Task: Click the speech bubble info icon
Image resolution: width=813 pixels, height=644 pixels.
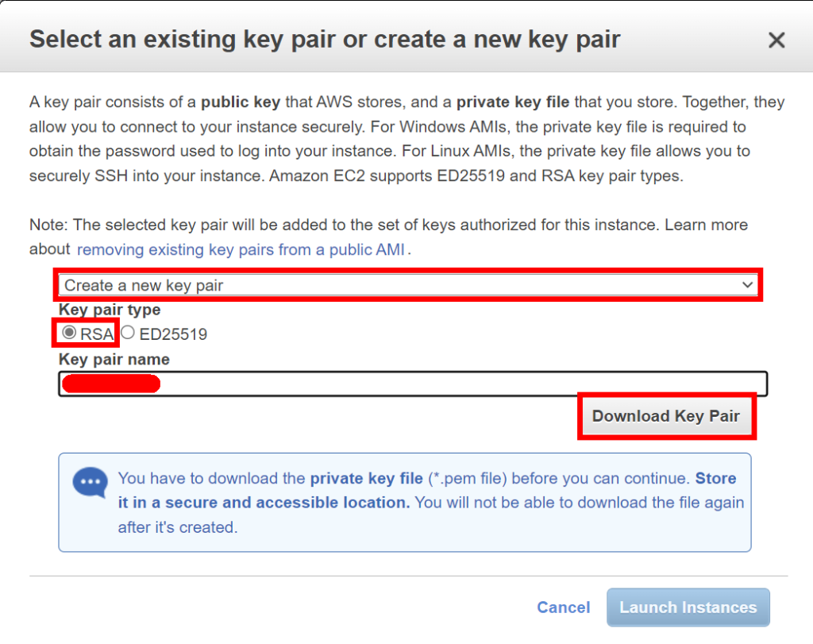Action: click(91, 482)
